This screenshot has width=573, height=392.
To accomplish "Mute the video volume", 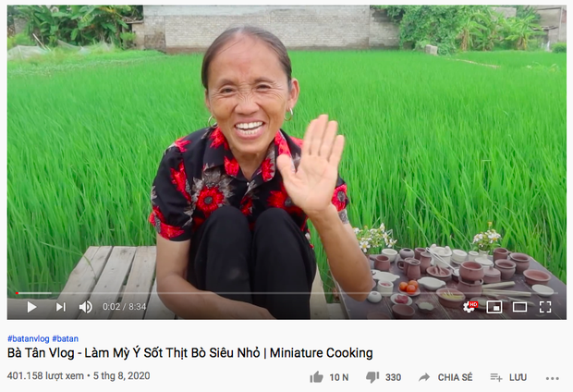I will click(86, 307).
